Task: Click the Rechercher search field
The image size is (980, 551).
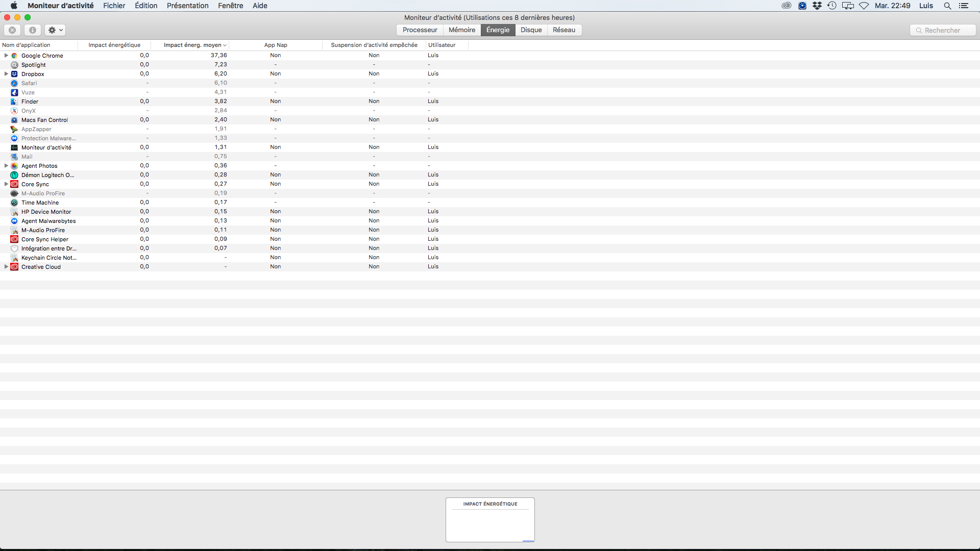Action: [943, 30]
